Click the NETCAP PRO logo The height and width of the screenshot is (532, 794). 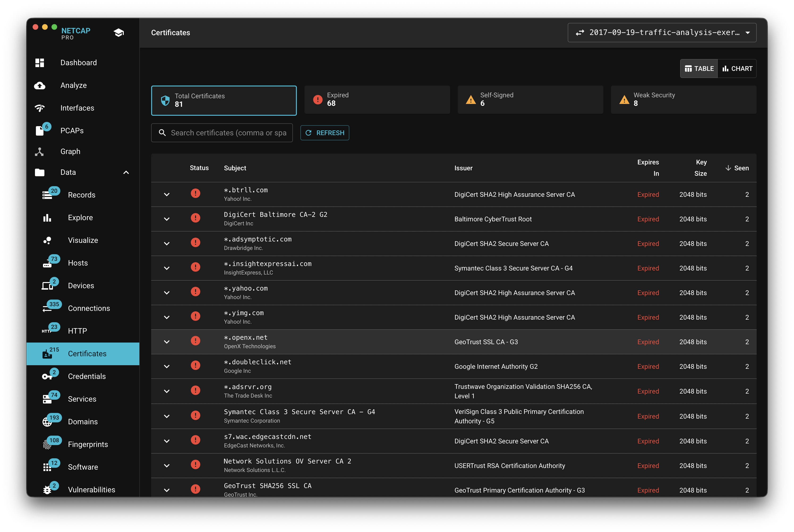[76, 33]
